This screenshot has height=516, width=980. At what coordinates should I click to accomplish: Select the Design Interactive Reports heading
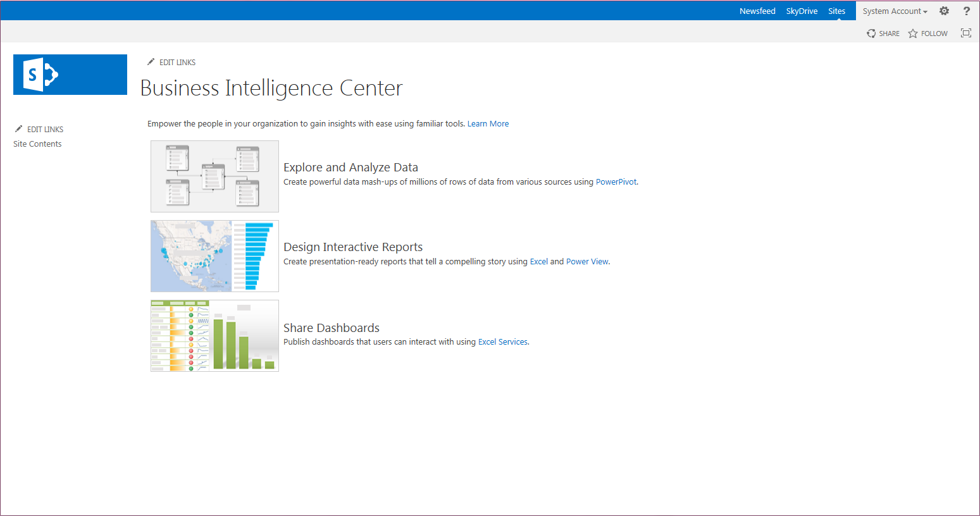coord(353,247)
